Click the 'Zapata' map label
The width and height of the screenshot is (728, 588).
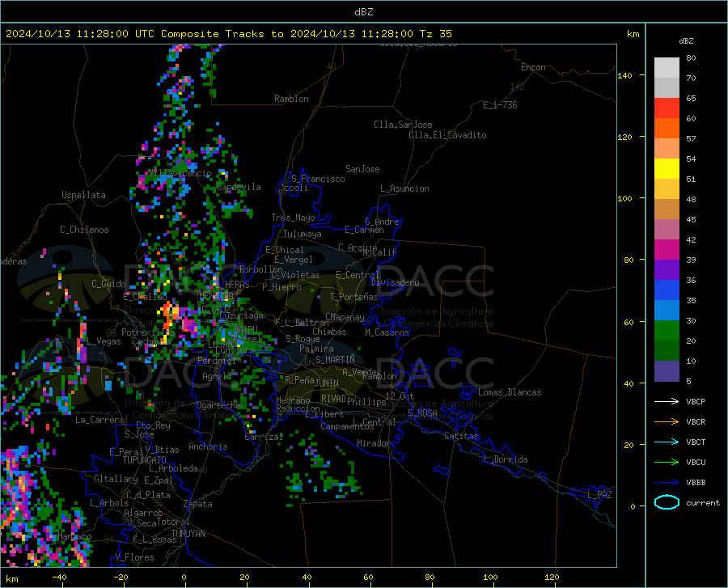(198, 504)
